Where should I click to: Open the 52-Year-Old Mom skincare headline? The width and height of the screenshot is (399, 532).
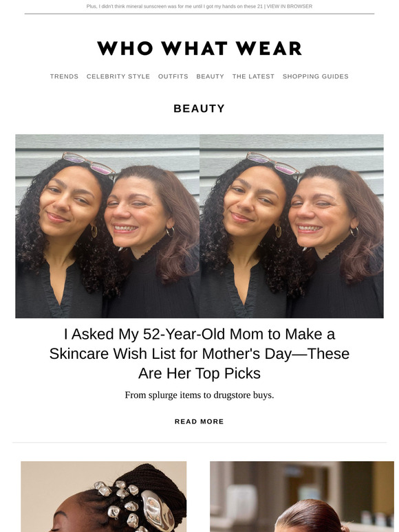tap(199, 353)
